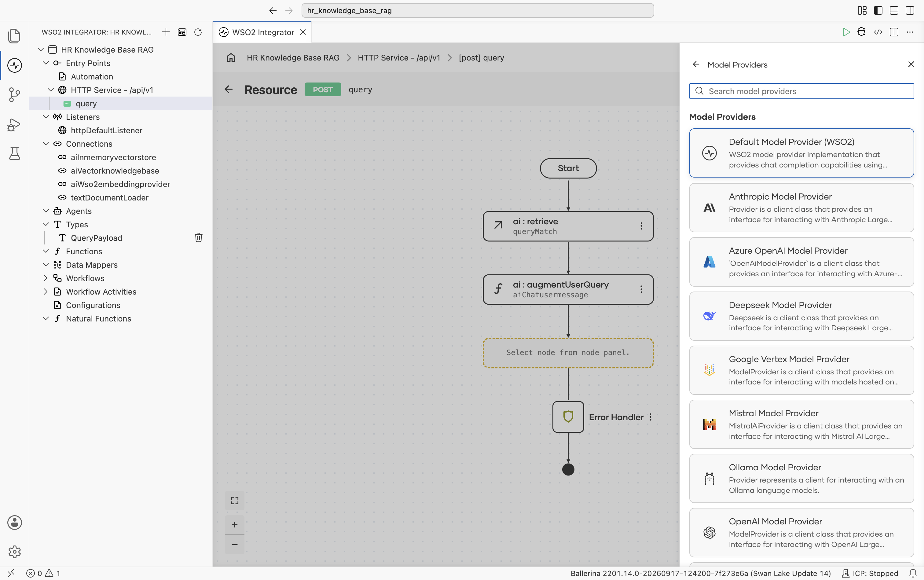The image size is (924, 580).
Task: Open the Accounts icon in activity bar
Action: (x=15, y=523)
